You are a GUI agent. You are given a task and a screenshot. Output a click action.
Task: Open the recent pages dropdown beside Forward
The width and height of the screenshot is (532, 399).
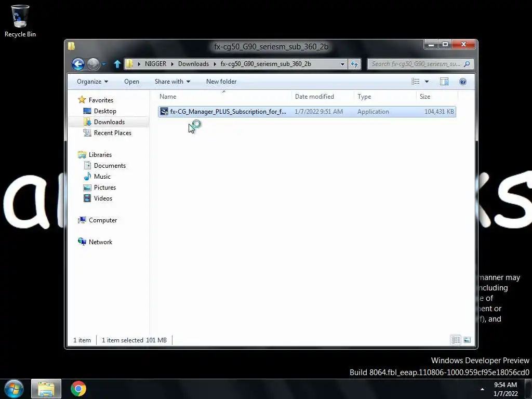point(104,64)
